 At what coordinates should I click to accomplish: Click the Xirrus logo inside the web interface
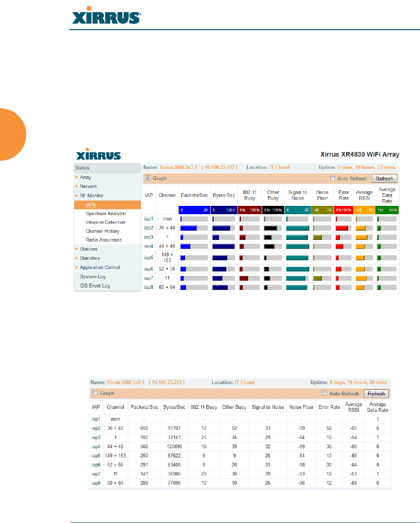(99, 154)
